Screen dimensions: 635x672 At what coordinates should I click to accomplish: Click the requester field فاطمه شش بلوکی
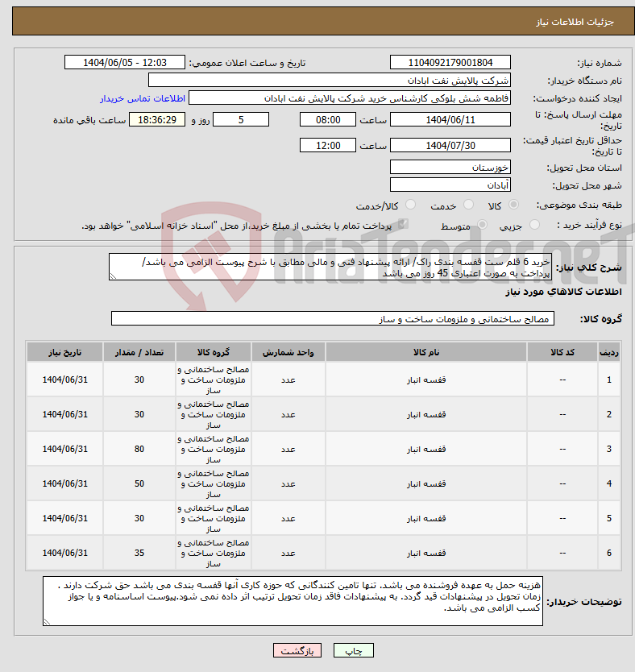coord(350,98)
